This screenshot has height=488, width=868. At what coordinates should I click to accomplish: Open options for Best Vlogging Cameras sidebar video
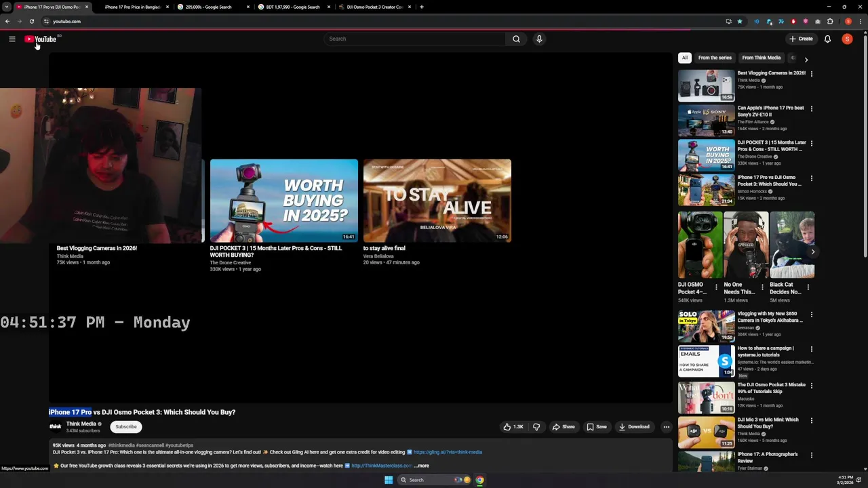(x=811, y=74)
